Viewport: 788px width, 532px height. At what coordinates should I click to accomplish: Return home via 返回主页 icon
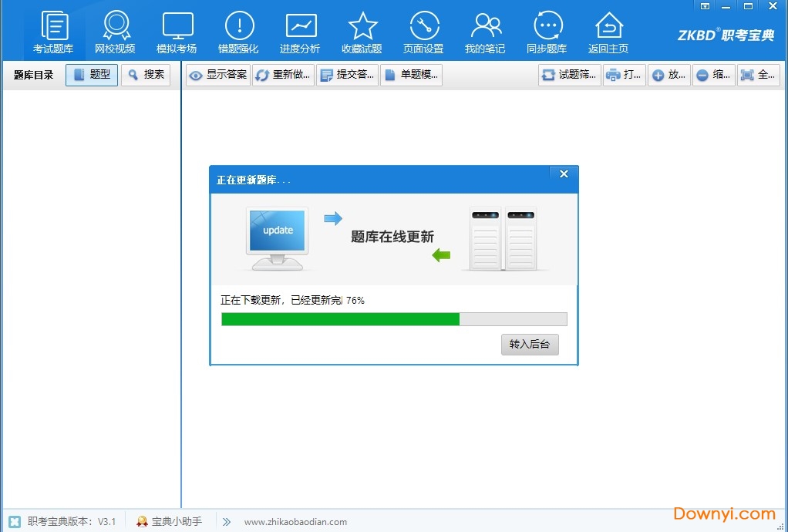pos(608,31)
